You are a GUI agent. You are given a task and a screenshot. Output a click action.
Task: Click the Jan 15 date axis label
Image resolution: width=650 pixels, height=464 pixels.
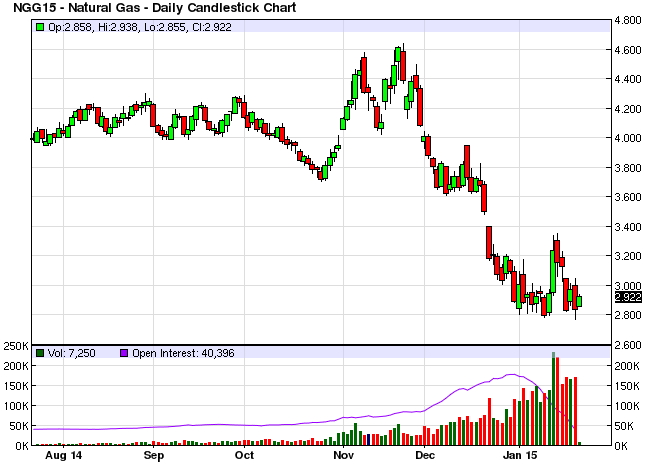(519, 455)
